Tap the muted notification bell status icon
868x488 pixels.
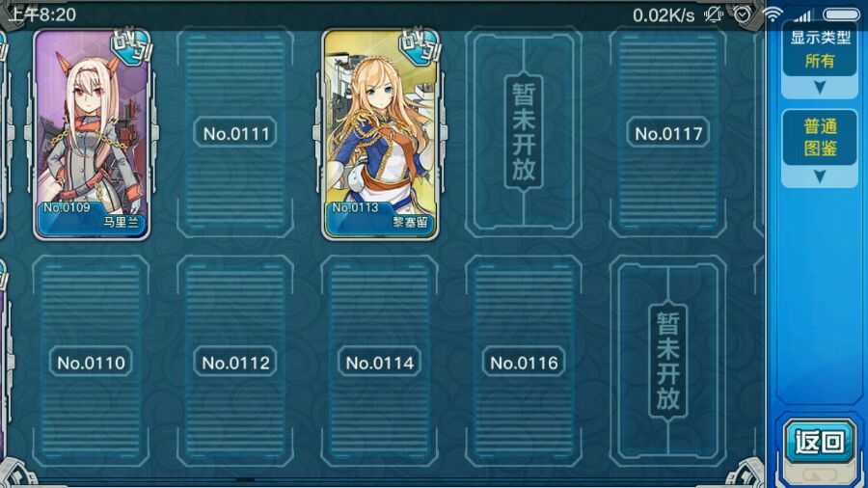[714, 14]
